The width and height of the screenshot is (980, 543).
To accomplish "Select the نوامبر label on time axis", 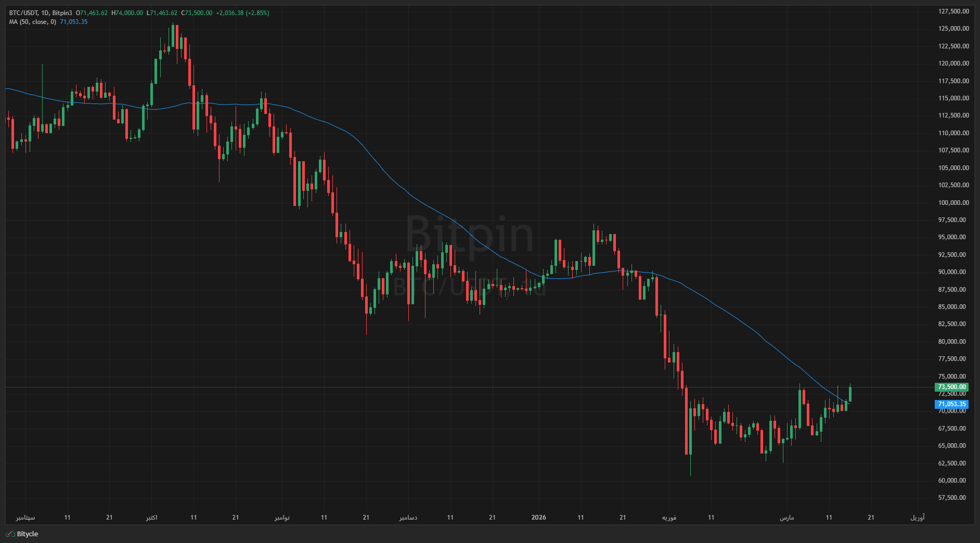I will (282, 518).
